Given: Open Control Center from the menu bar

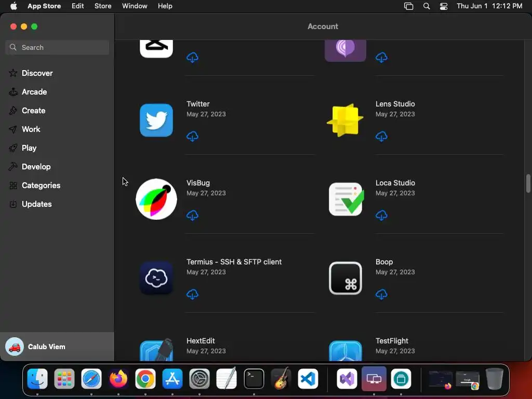Looking at the screenshot, I should pyautogui.click(x=444, y=6).
